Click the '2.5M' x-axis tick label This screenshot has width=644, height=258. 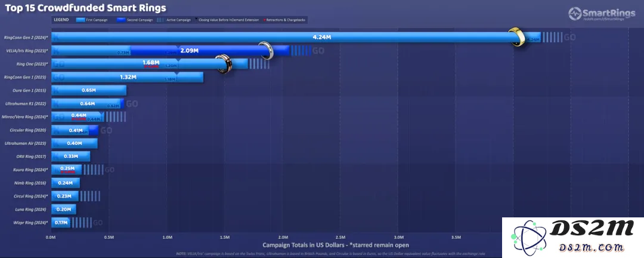tap(340, 238)
